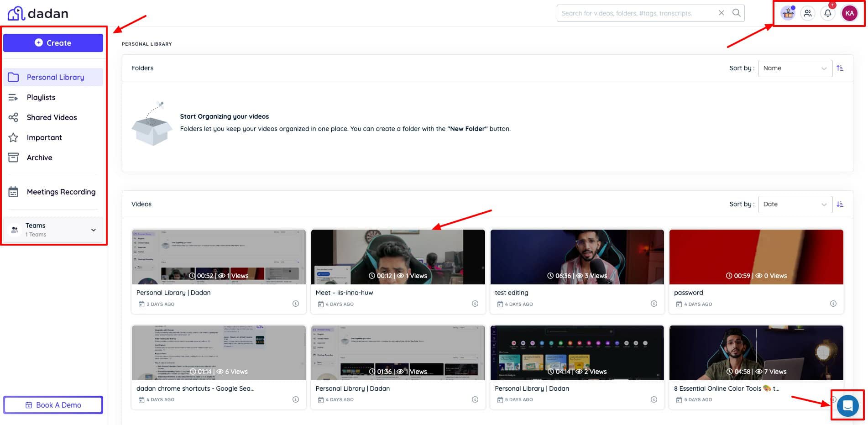This screenshot has height=425, width=868.
Task: Click the Book A Demo button
Action: (x=53, y=405)
